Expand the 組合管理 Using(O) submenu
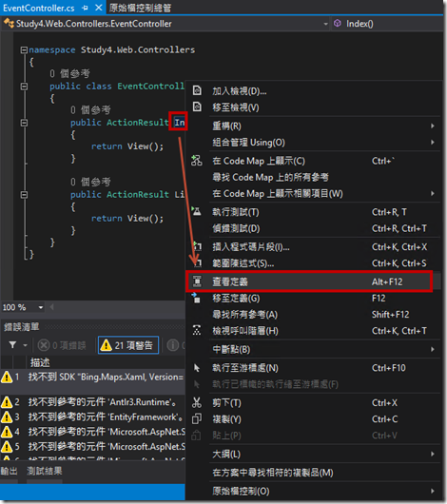This screenshot has height=504, width=447. coord(433,142)
